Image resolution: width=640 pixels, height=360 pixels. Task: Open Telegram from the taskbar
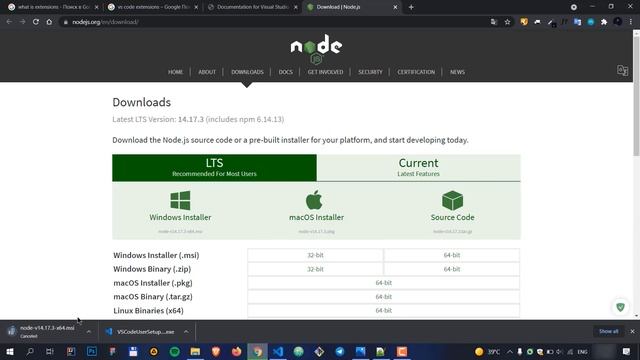tap(340, 351)
